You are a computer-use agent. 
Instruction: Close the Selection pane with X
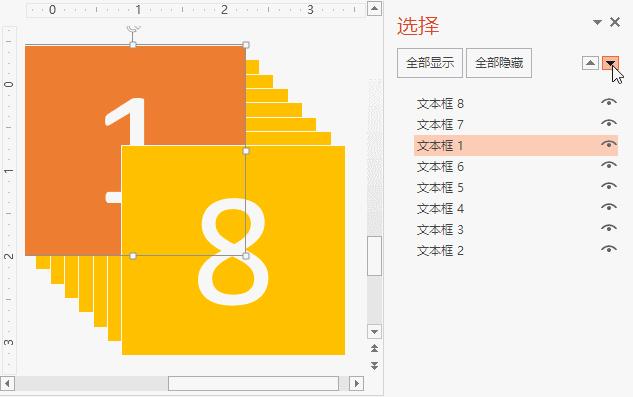pyautogui.click(x=615, y=22)
